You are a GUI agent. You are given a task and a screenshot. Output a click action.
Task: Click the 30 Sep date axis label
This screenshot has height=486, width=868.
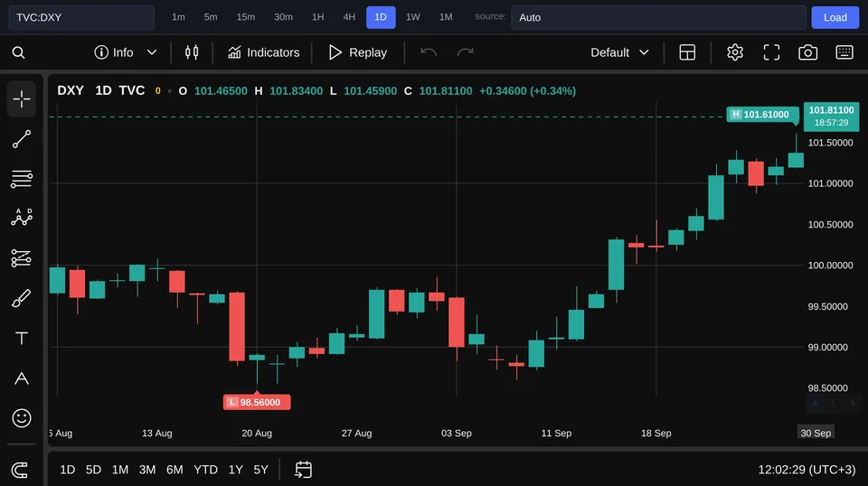coord(816,433)
